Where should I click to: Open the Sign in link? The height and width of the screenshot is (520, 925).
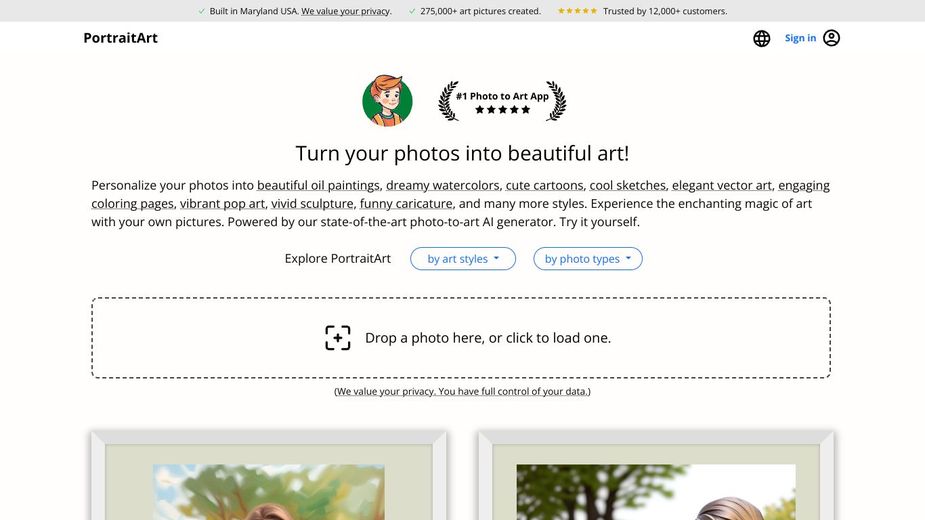pos(800,38)
